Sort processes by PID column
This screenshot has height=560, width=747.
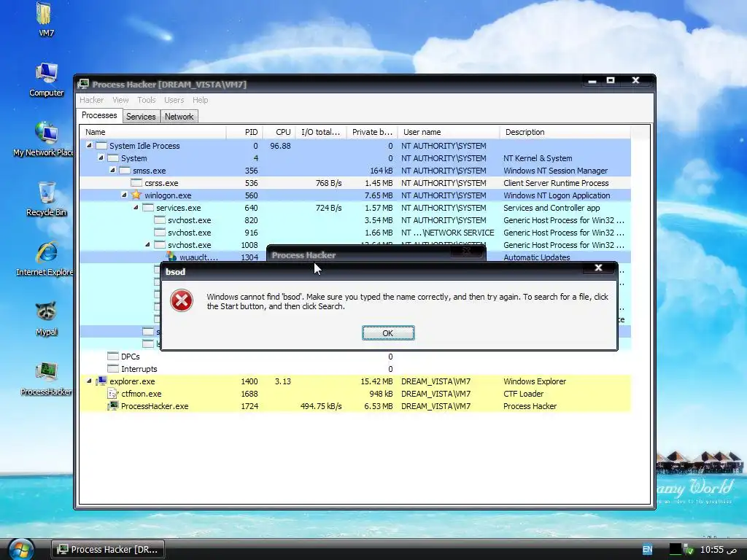click(x=244, y=132)
